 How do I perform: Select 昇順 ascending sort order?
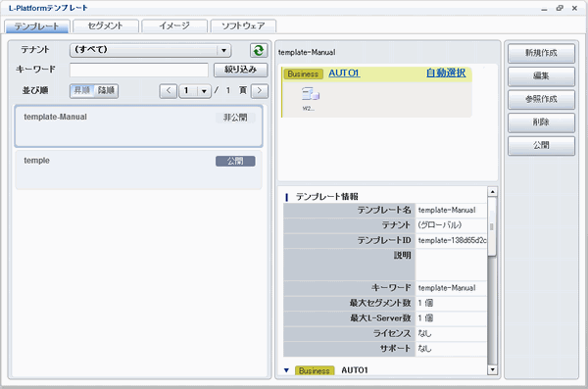[x=81, y=91]
